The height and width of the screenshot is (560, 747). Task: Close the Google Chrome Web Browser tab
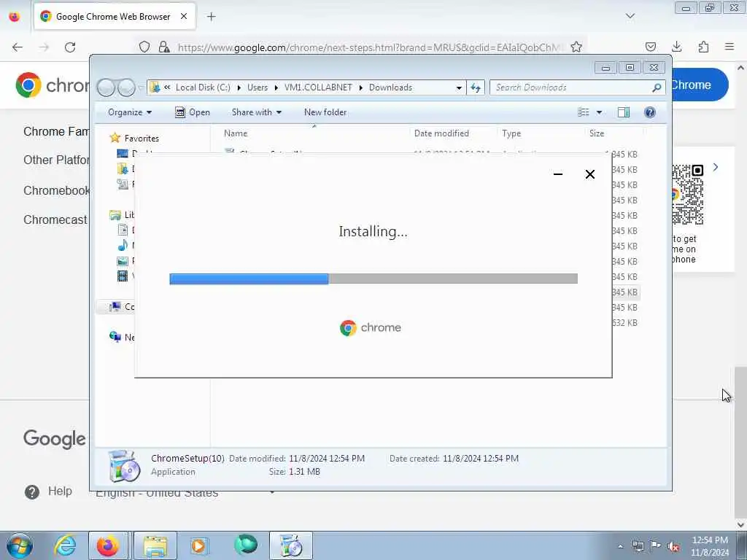click(x=184, y=16)
